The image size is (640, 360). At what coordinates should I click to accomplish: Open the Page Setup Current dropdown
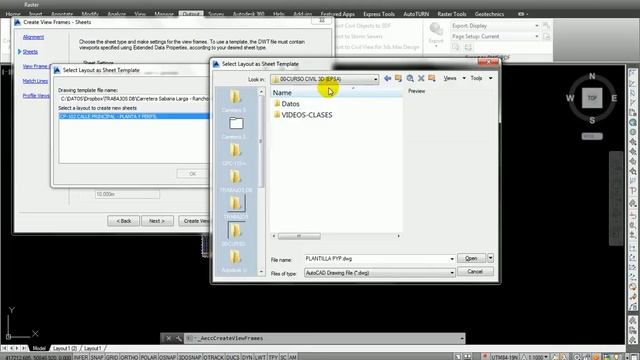coord(495,36)
